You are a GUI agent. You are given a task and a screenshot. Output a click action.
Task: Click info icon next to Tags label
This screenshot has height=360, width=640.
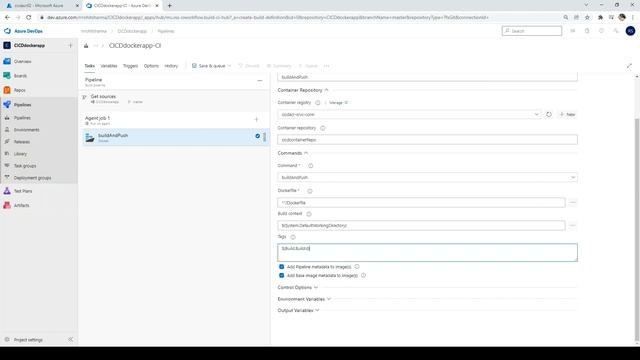pyautogui.click(x=293, y=237)
